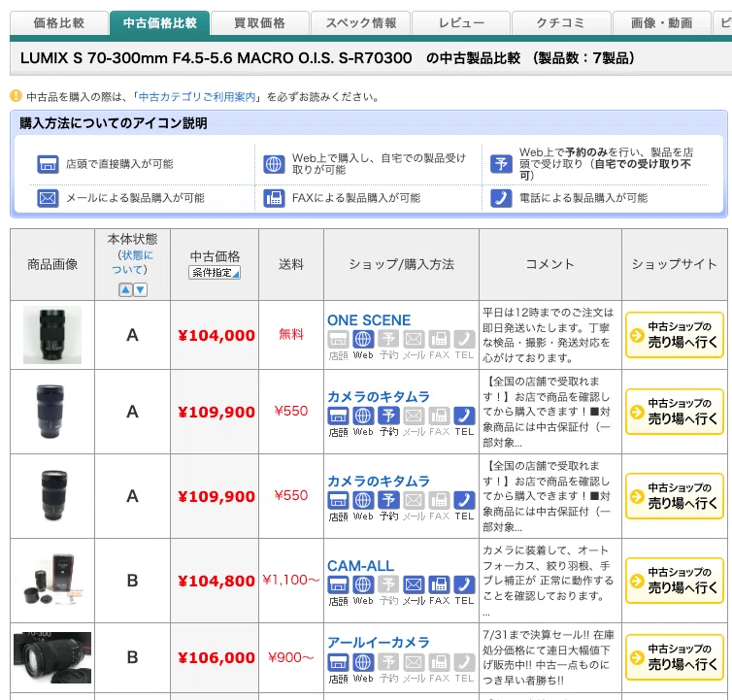Click the TEL icon in first カメラのキタムラ row
Screen dimensions: 732x700
tap(464, 416)
